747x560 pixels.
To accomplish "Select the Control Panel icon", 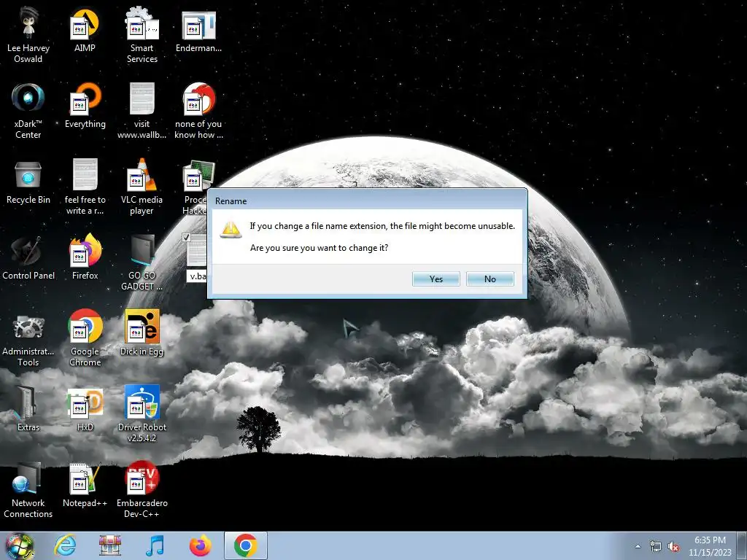I will tap(28, 257).
